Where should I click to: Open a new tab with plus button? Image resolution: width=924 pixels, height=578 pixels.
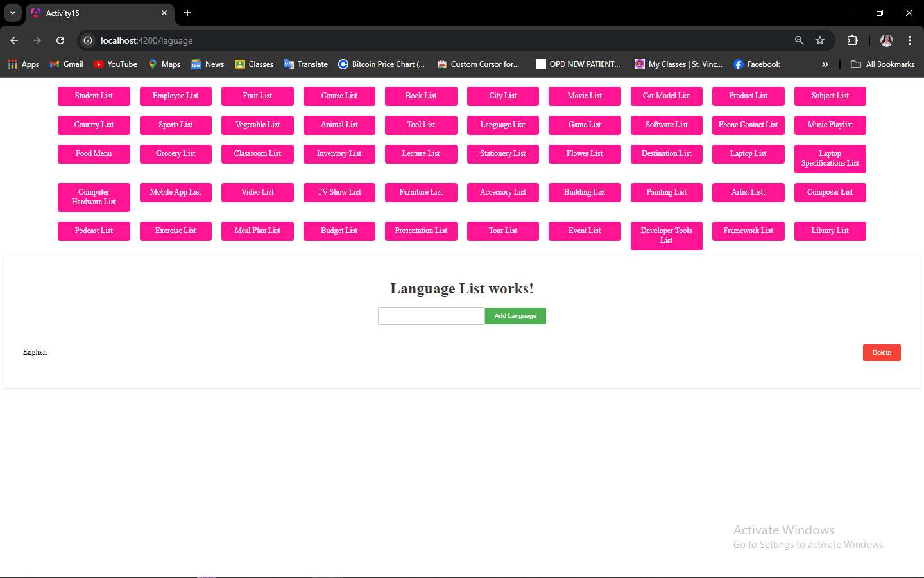coord(187,13)
